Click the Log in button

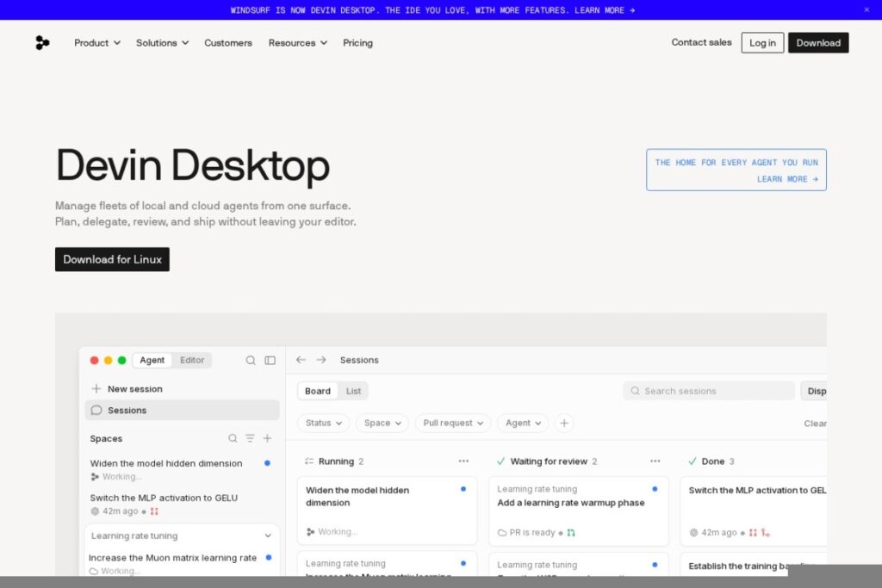pyautogui.click(x=762, y=43)
